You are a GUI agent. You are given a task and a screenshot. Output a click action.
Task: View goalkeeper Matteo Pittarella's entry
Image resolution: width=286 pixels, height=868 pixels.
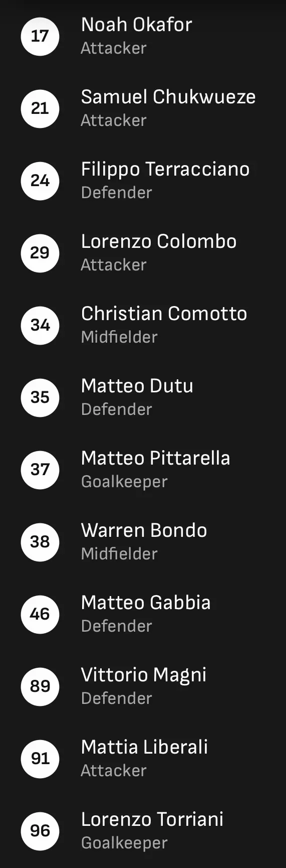143,470
